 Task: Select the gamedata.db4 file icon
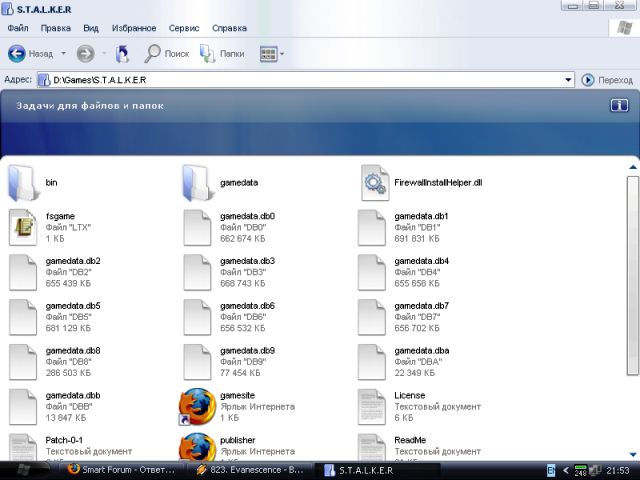(x=371, y=272)
